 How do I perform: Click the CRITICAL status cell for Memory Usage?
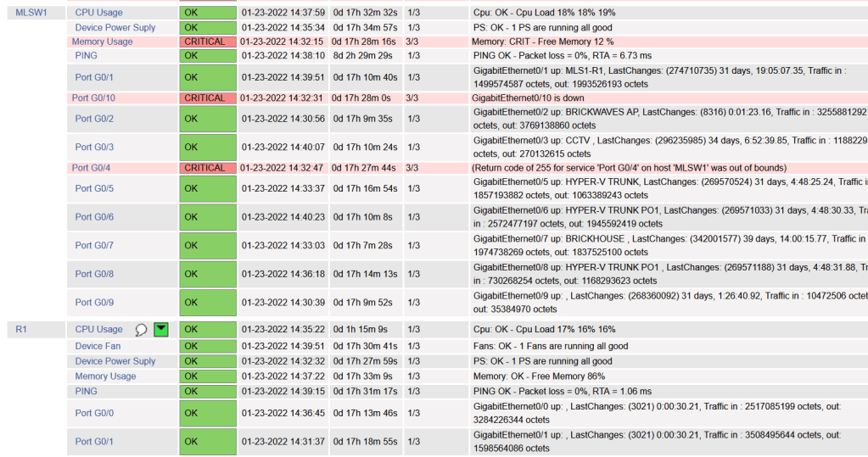(205, 42)
